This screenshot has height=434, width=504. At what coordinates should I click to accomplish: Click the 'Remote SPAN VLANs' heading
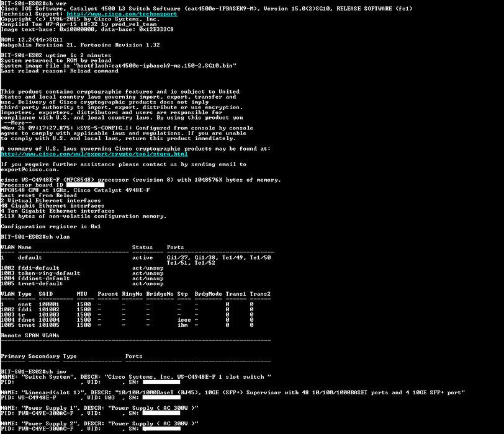30,335
